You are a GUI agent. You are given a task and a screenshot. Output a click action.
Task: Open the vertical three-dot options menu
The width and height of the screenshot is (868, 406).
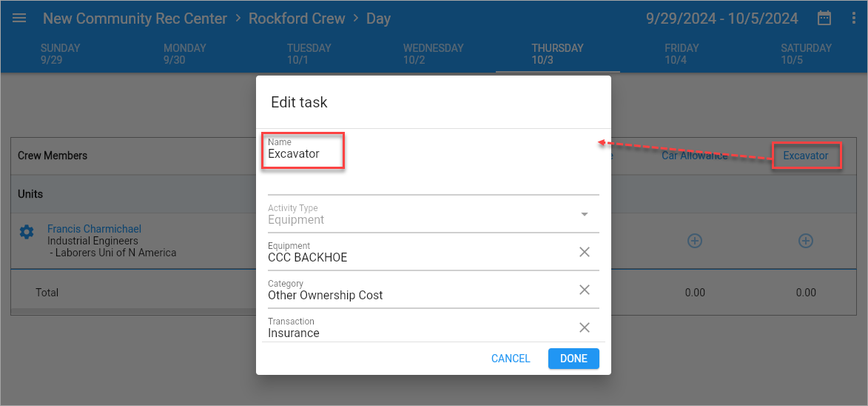pos(853,19)
